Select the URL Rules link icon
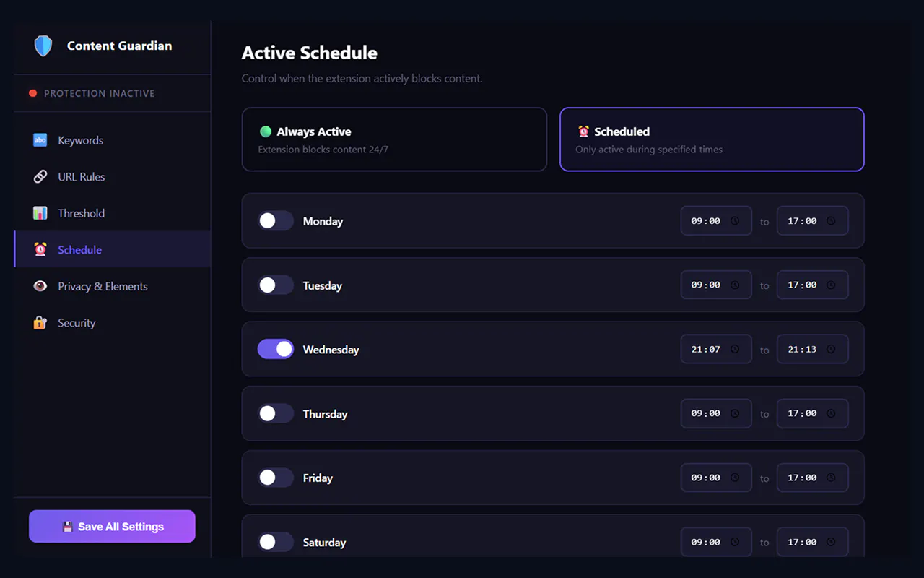Screen dimensions: 924x578 (x=40, y=177)
